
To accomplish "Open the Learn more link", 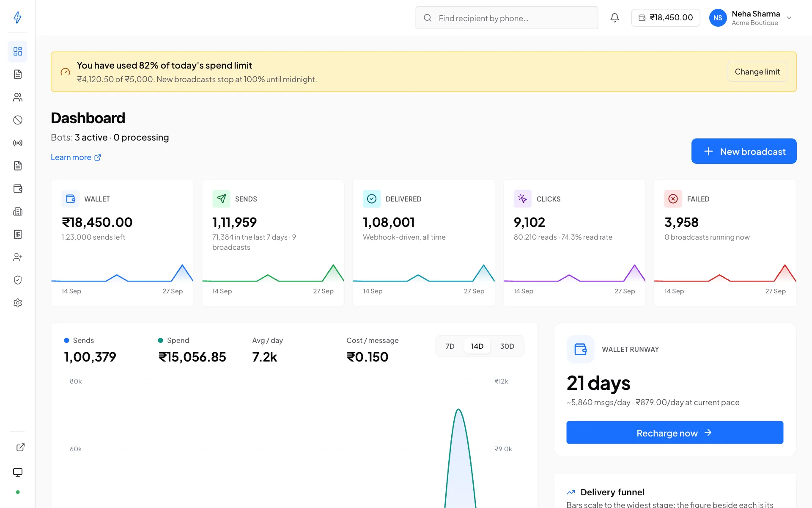I will (76, 157).
